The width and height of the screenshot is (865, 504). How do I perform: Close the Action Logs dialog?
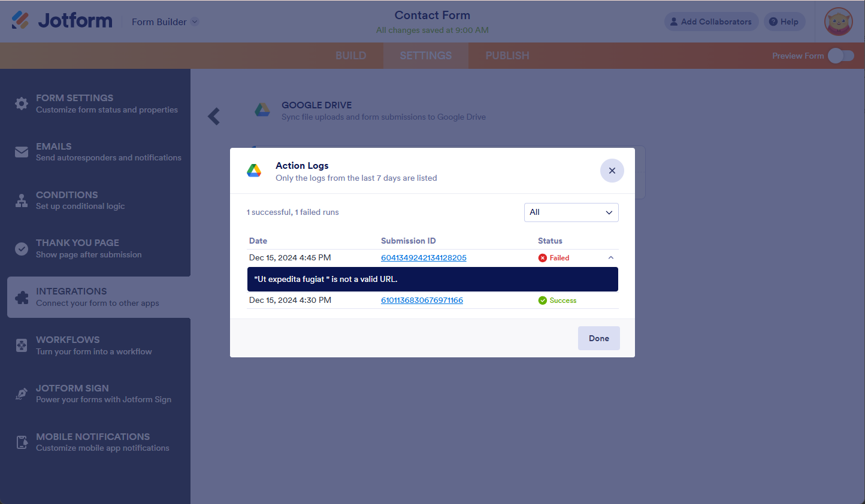click(612, 171)
